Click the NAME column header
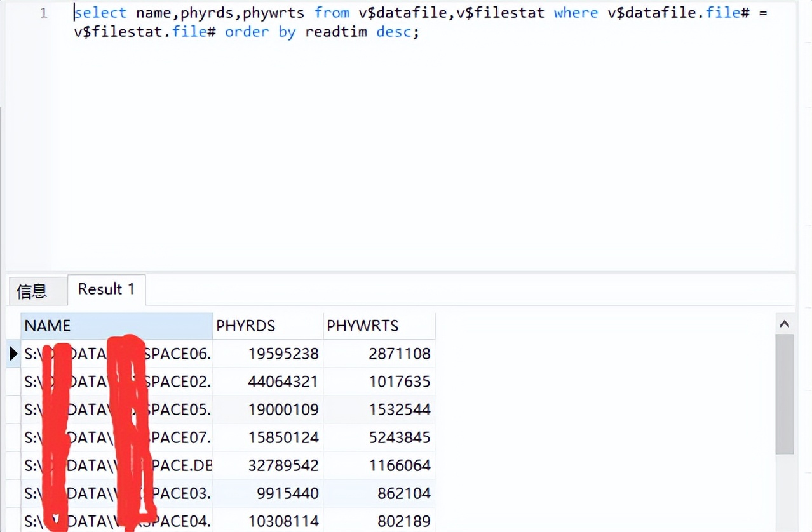 tap(117, 326)
